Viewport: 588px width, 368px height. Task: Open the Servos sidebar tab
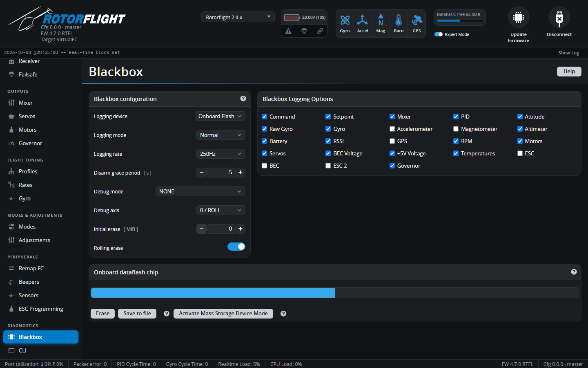tap(41, 116)
